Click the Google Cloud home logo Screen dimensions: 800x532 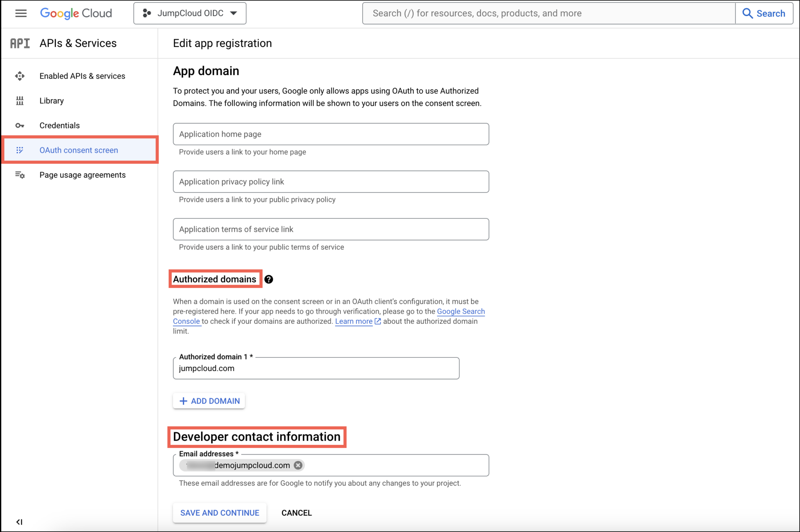click(76, 13)
